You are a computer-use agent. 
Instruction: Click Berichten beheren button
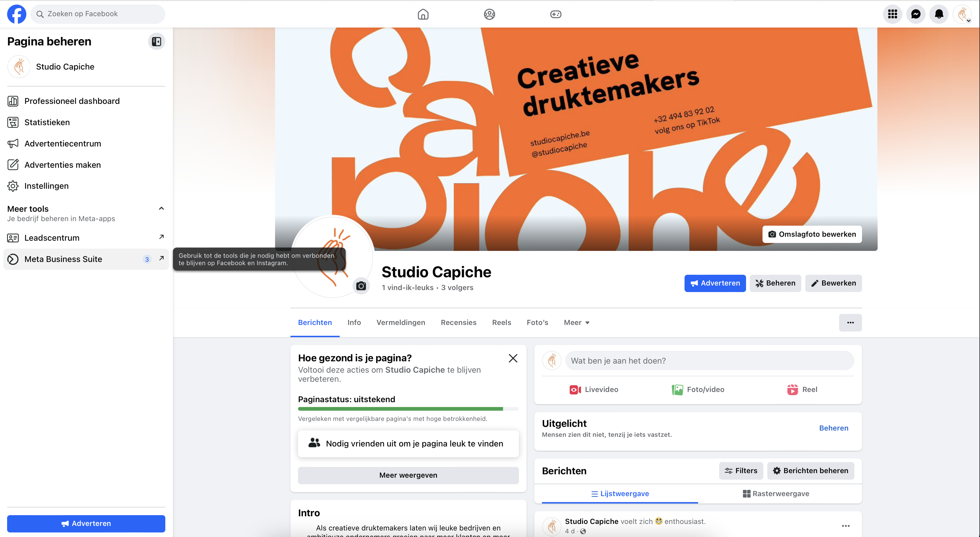click(810, 471)
